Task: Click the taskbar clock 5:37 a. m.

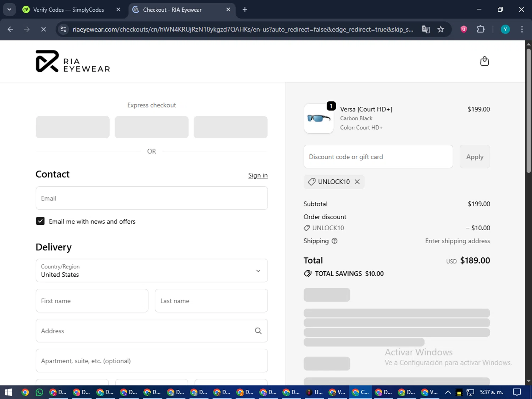Action: tap(491, 392)
